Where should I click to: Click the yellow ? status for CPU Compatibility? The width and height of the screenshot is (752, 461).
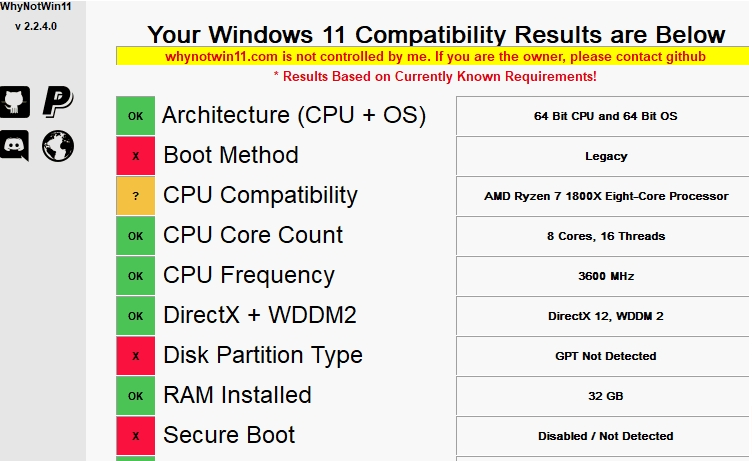pyautogui.click(x=136, y=196)
